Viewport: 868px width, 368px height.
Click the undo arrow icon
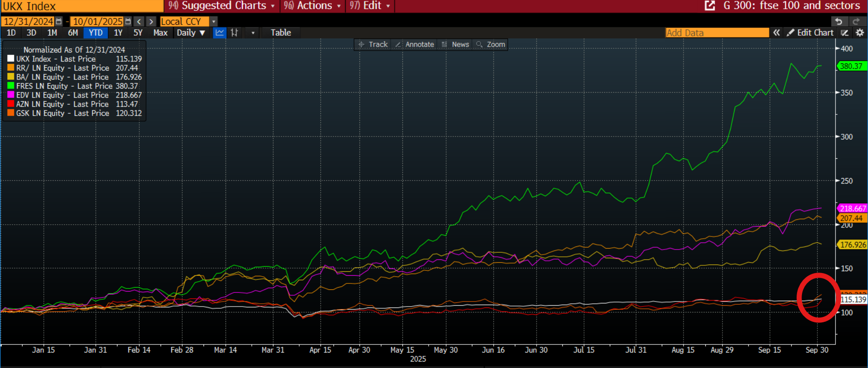pyautogui.click(x=839, y=21)
